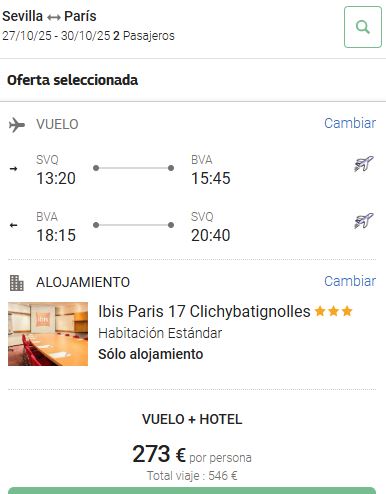
Task: Click the building icon beside ALOJAMIENTO
Action: pos(17,283)
